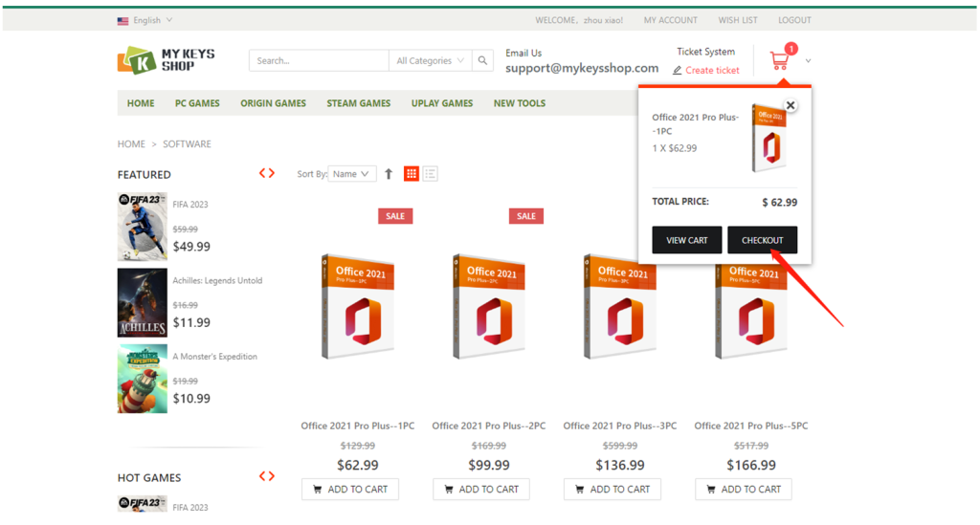Switch to grid view
This screenshot has width=980, height=525.
(x=412, y=174)
